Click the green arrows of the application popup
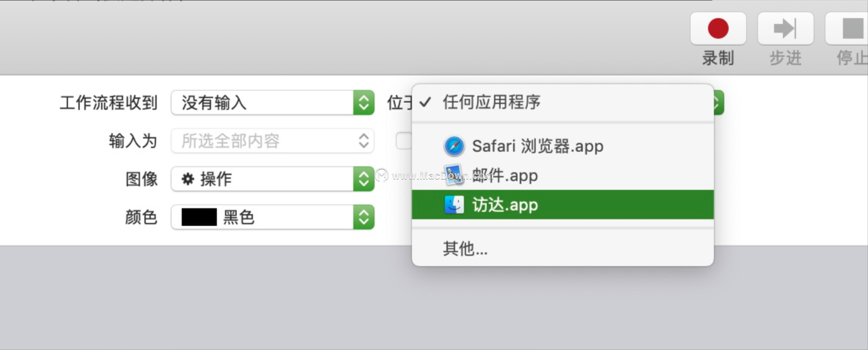 click(719, 103)
